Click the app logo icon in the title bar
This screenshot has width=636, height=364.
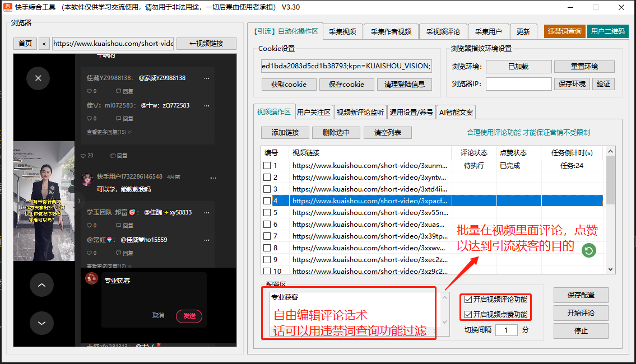coord(8,7)
